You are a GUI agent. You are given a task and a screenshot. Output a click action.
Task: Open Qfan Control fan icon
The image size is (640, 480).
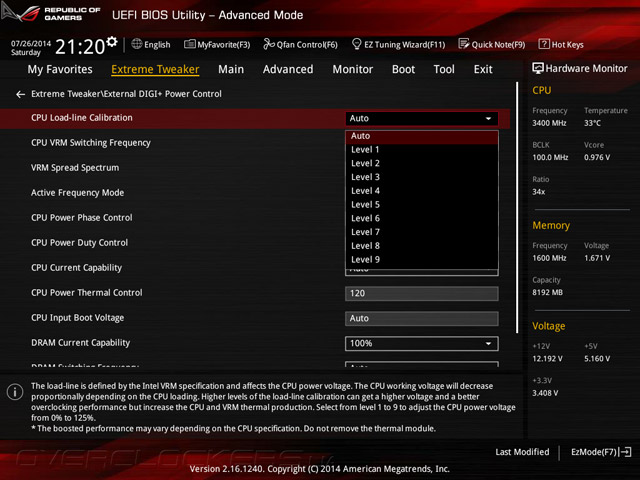(269, 44)
